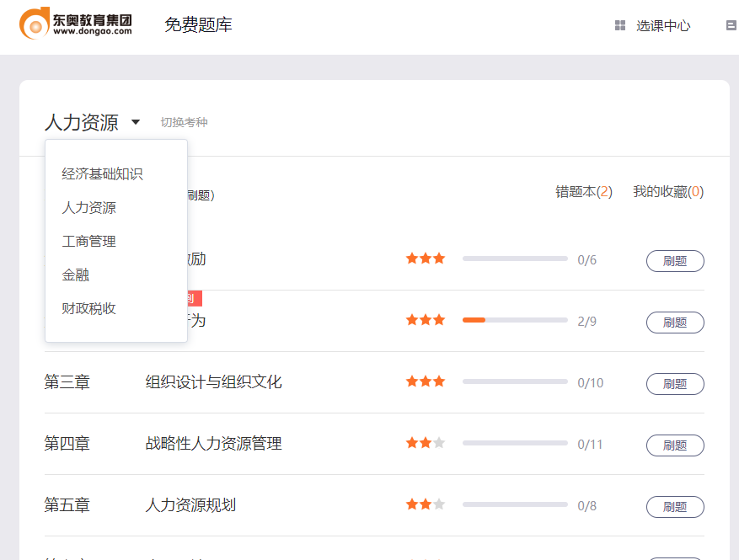Screen dimensions: 739x560
Task: Click the 2/9 progress bar
Action: [x=514, y=320]
